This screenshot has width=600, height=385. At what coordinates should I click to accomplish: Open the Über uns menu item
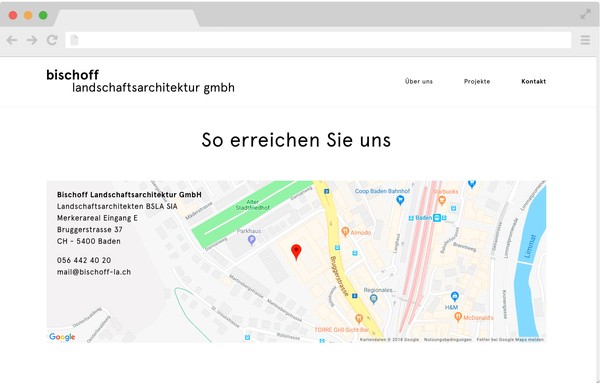(x=419, y=81)
